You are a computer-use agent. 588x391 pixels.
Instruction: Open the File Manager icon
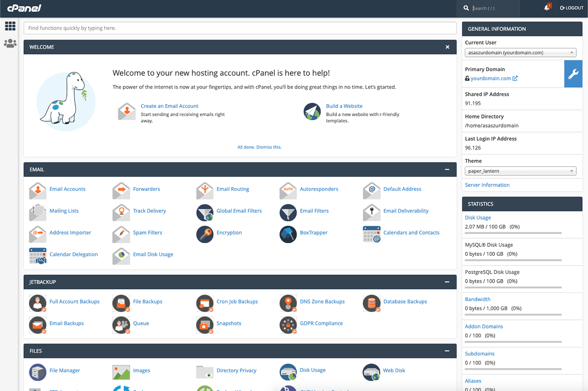click(38, 372)
